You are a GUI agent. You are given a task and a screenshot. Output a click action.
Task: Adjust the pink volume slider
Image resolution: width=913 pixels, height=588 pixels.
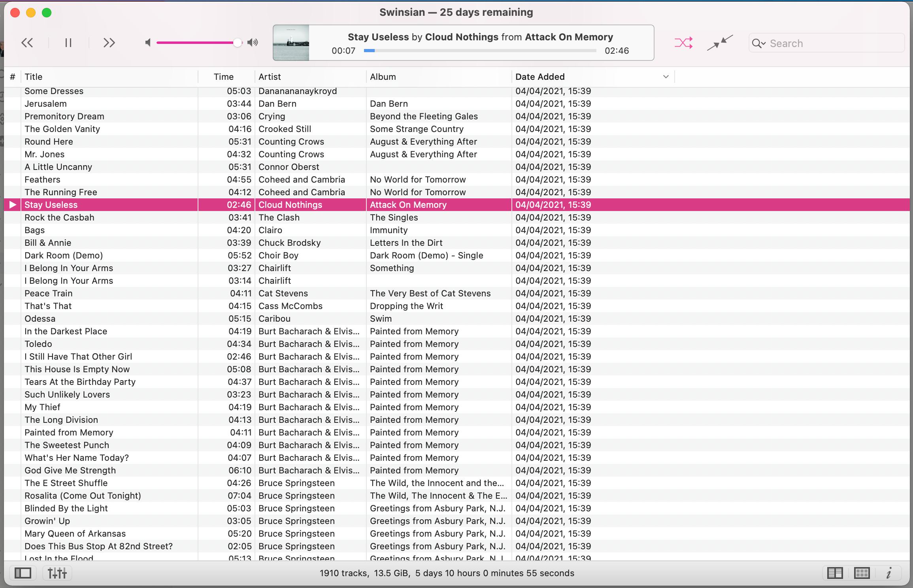199,42
